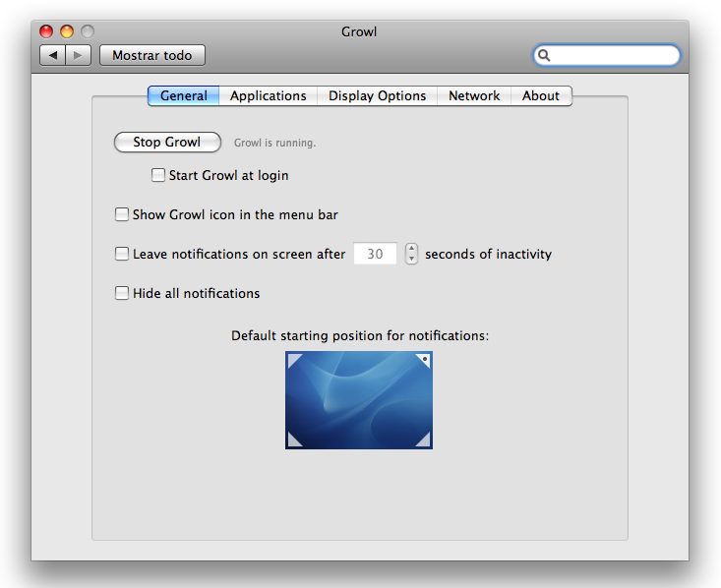The height and width of the screenshot is (588, 721).
Task: Open the Display Options tab
Action: (x=377, y=95)
